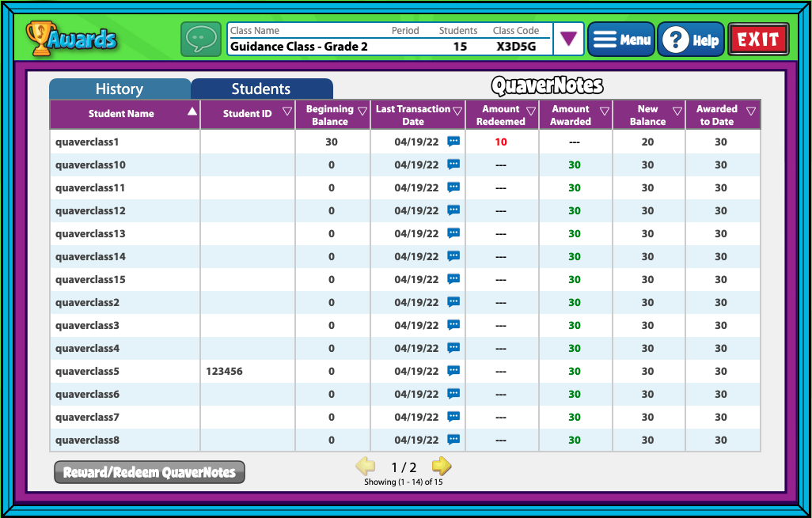812x518 pixels.
Task: Open comment icon for quaverclass12 row
Action: coord(453,210)
